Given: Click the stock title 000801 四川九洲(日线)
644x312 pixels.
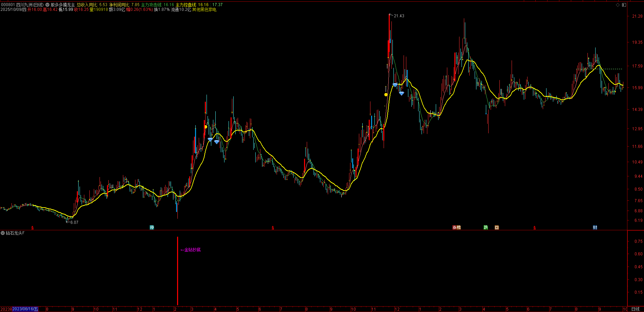Looking at the screenshot, I should [x=22, y=5].
